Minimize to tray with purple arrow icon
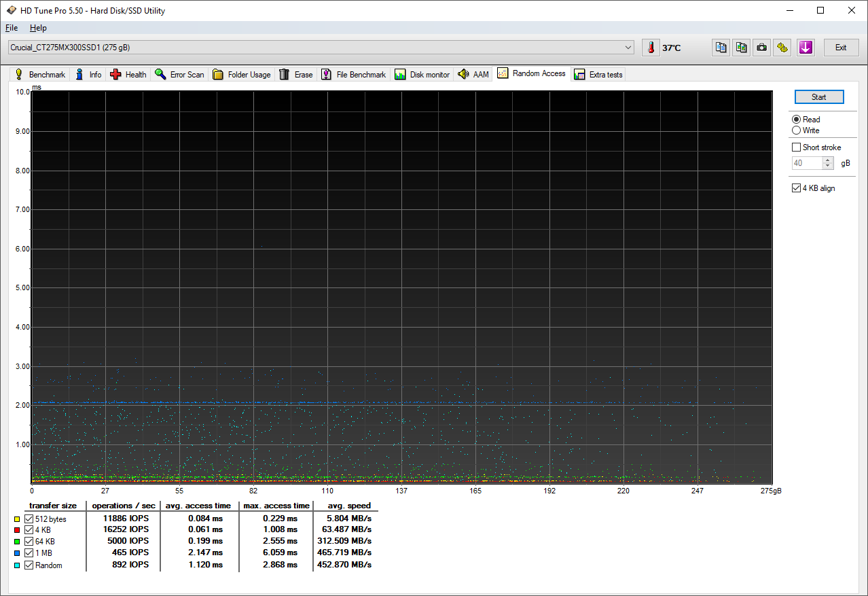This screenshot has width=868, height=596. 806,48
